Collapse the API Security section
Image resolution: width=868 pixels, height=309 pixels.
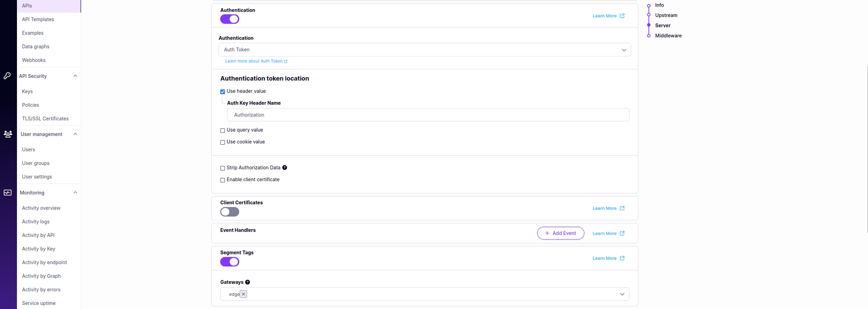(75, 76)
